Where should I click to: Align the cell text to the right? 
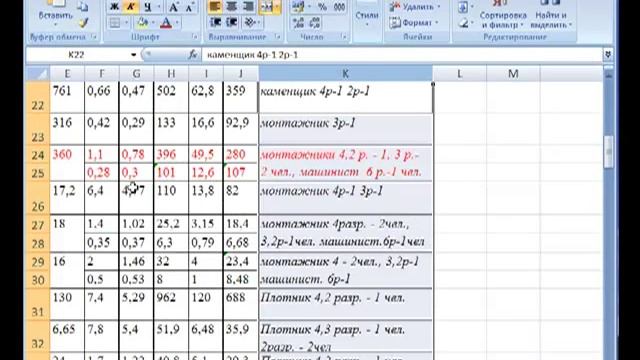[x=248, y=7]
